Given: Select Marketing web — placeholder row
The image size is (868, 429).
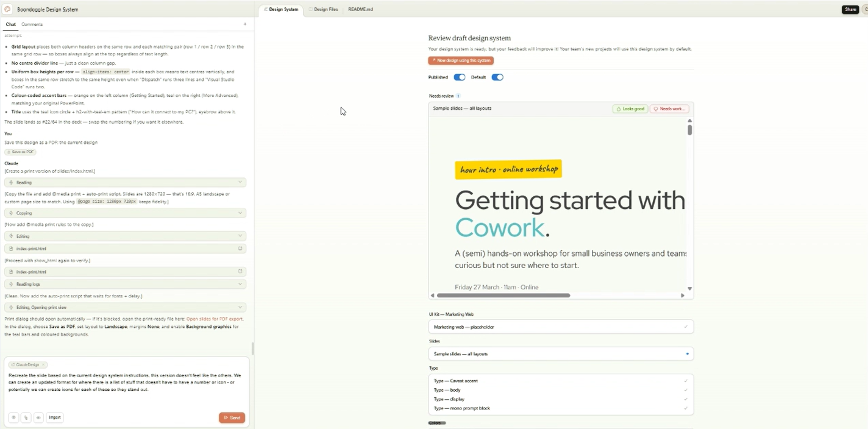Looking at the screenshot, I should tap(561, 327).
